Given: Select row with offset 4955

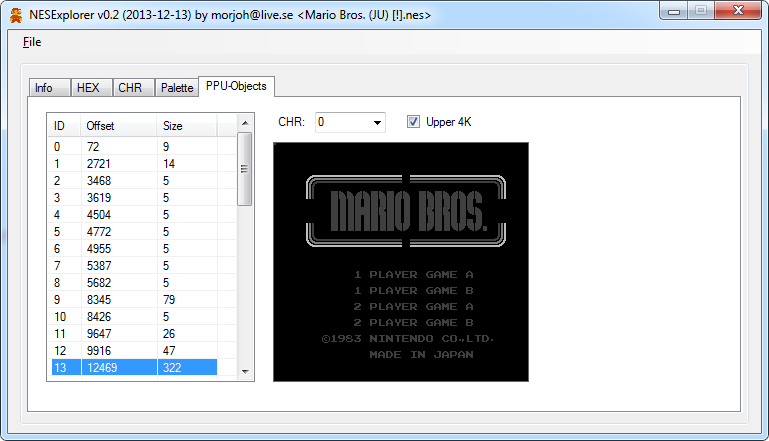Looking at the screenshot, I should point(134,249).
